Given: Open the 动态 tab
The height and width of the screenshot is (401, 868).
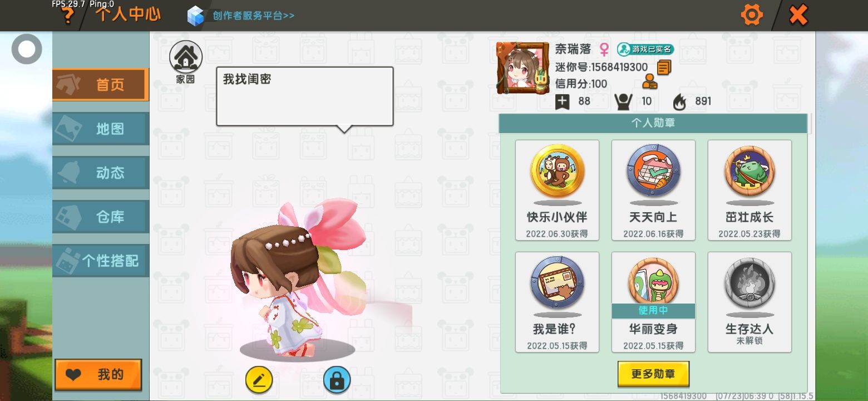Looking at the screenshot, I should tap(101, 173).
